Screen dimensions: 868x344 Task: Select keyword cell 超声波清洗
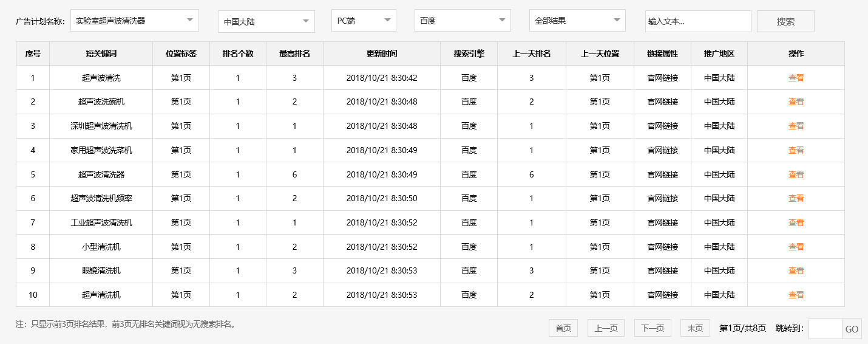pyautogui.click(x=101, y=78)
